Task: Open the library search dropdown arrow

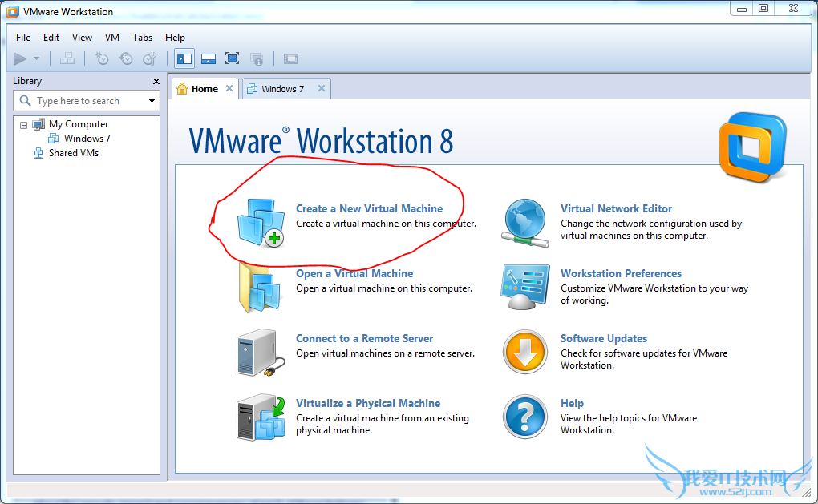Action: click(x=152, y=101)
